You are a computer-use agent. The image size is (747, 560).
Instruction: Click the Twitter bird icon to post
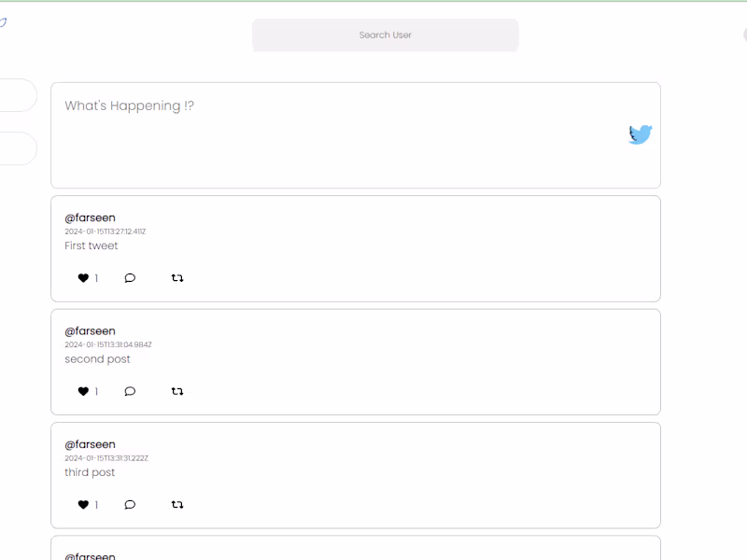click(640, 134)
